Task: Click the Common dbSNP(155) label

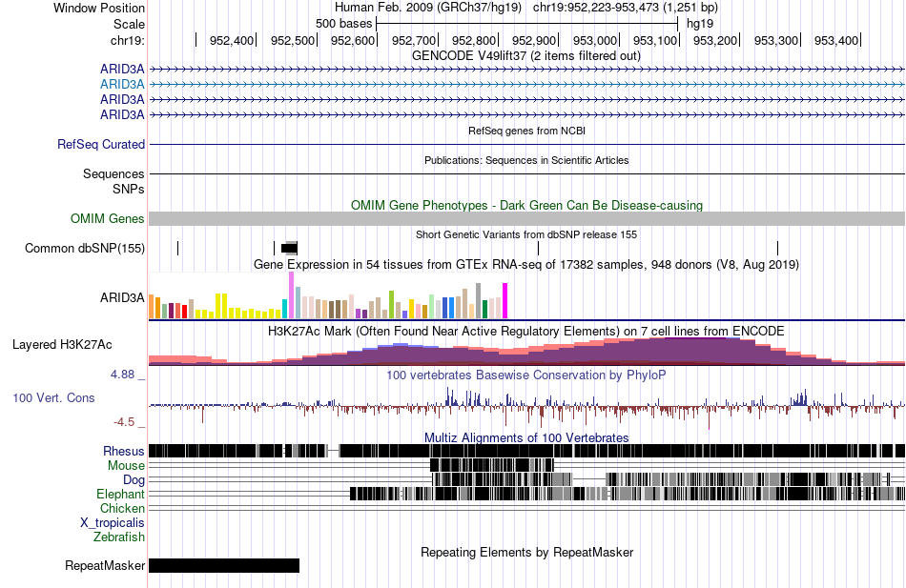Action: [x=84, y=249]
